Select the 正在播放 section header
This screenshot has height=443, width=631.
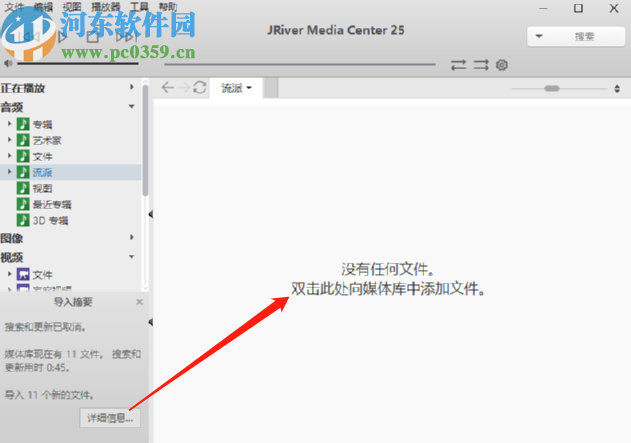[x=23, y=88]
